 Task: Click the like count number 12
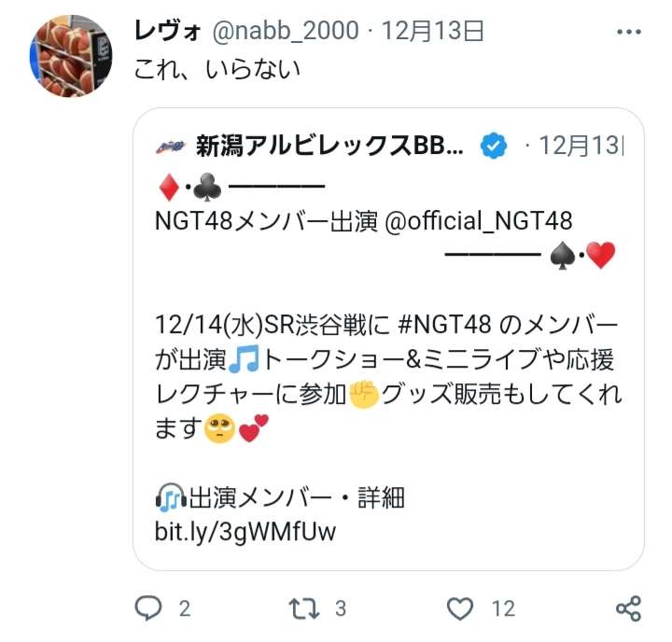(503, 608)
